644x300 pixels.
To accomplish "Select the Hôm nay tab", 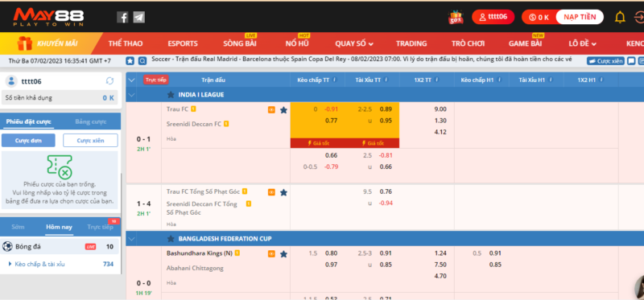I will point(59,227).
